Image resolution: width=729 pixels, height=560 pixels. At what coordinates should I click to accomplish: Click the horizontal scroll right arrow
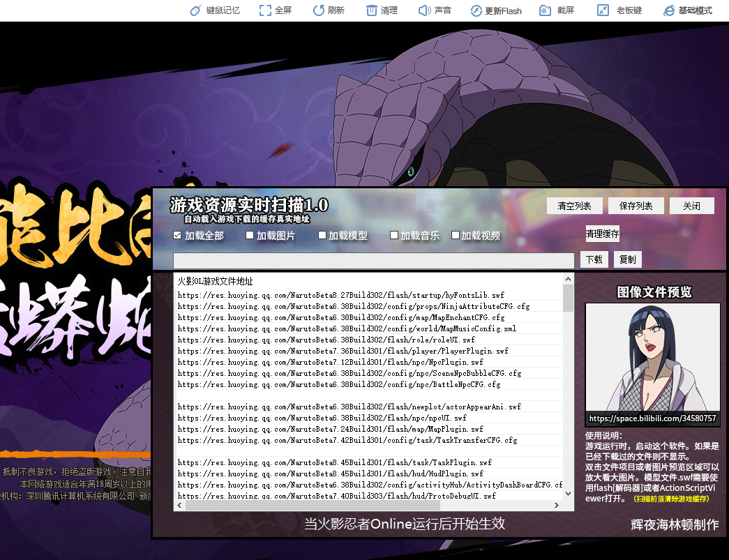pos(557,505)
